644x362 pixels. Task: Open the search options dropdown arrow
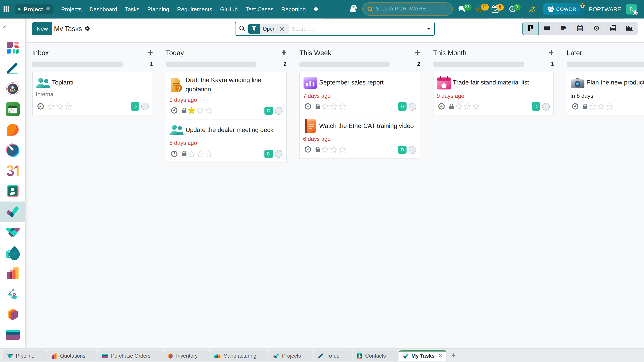(x=428, y=29)
